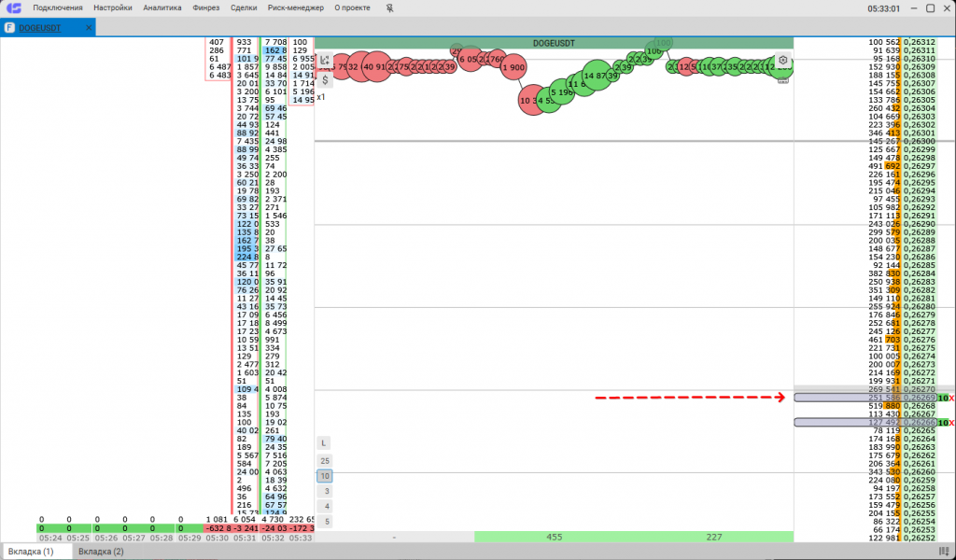Click the 05:33 time column label
This screenshot has height=560, width=956.
[x=300, y=538]
